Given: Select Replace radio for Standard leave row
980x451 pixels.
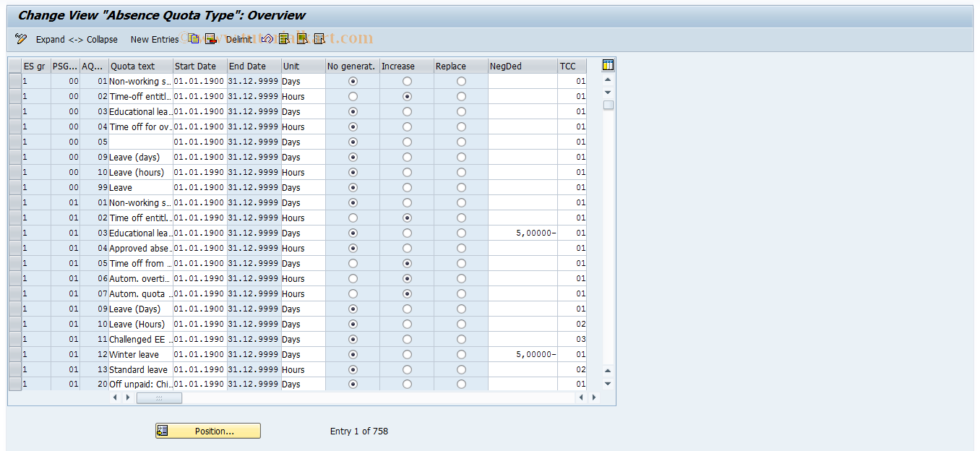Looking at the screenshot, I should 462,369.
